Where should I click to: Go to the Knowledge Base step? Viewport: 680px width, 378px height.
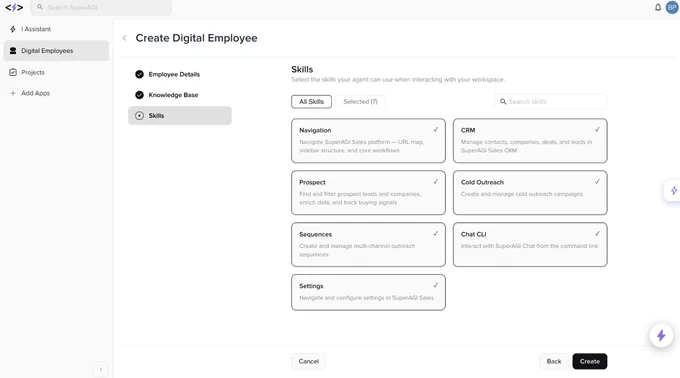click(180, 95)
